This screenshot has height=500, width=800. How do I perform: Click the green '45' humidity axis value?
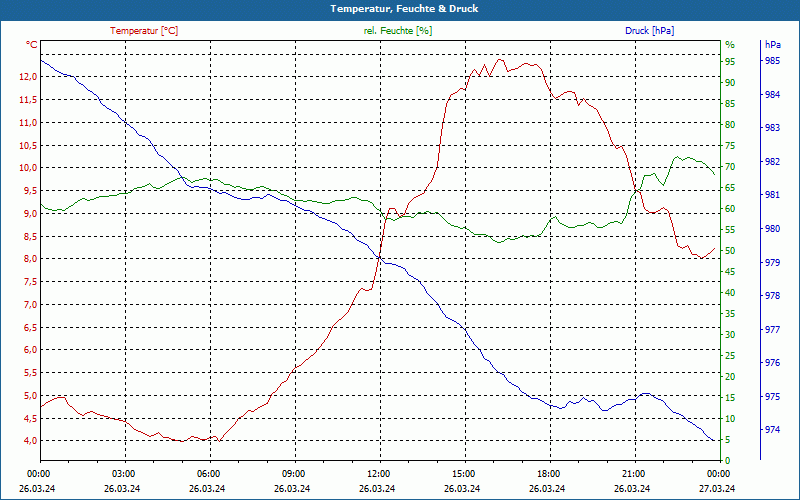[x=730, y=272]
